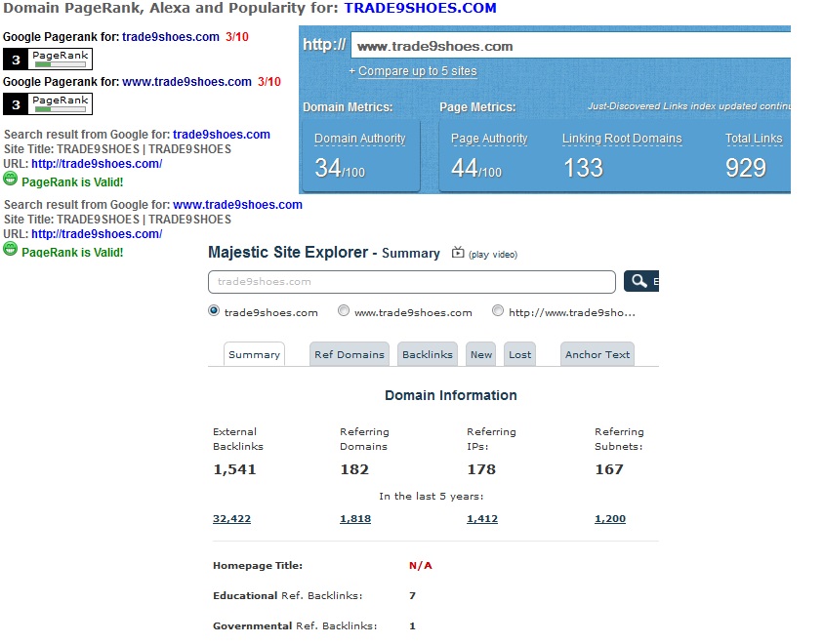Click the Majestic search magnifier button

pos(641,281)
